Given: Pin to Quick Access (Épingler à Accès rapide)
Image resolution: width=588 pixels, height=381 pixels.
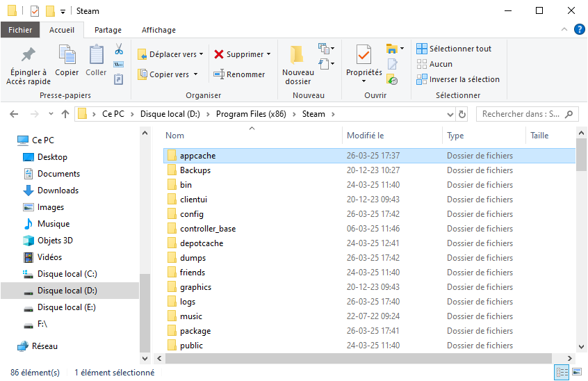Looking at the screenshot, I should (28, 66).
